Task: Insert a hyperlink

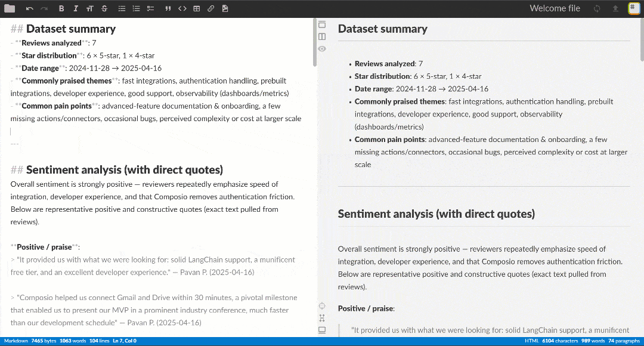Action: (x=210, y=8)
